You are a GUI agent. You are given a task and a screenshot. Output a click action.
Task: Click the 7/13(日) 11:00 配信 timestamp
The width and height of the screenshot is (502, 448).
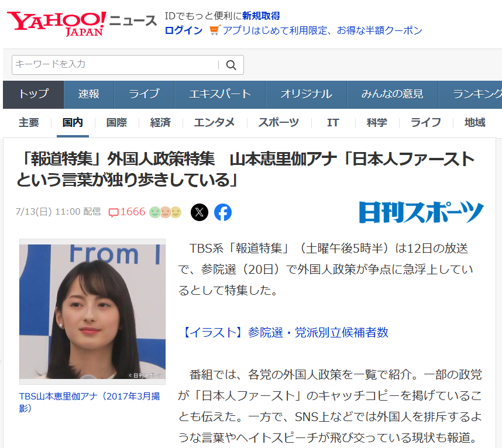(x=59, y=212)
